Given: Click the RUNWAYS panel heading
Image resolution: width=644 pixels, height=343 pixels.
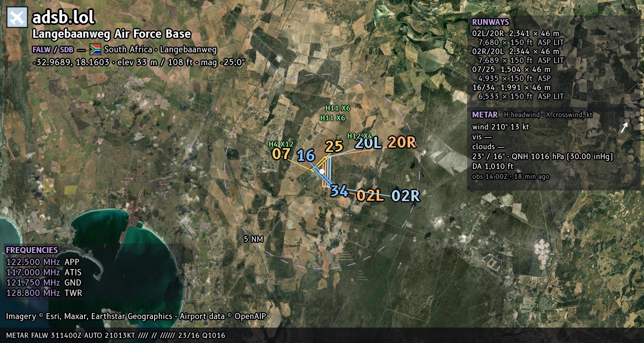Looking at the screenshot, I should [x=490, y=22].
